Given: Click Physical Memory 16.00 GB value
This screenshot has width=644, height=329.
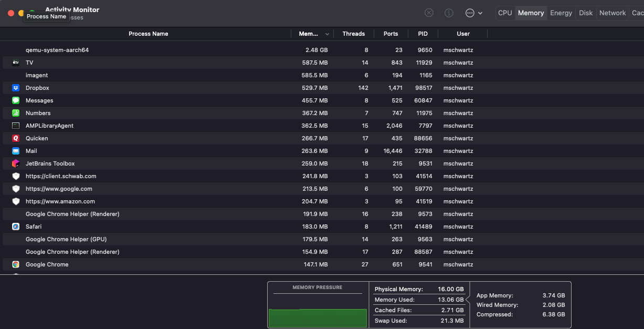Looking at the screenshot, I should [451, 289].
